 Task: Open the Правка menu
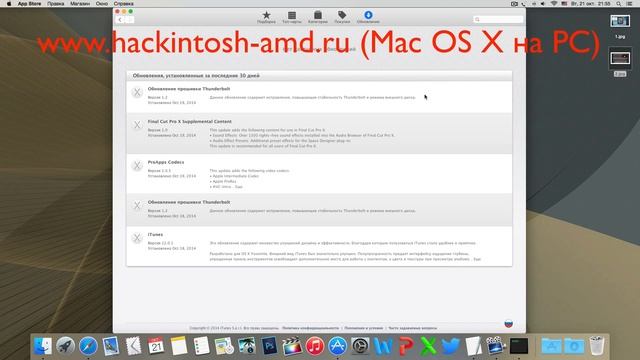[56, 4]
